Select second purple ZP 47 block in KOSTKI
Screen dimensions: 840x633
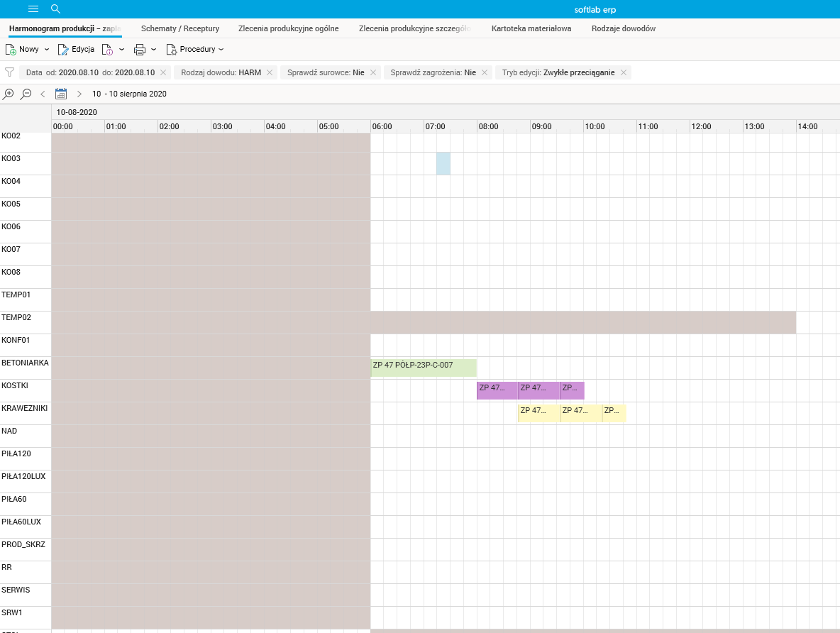click(539, 390)
